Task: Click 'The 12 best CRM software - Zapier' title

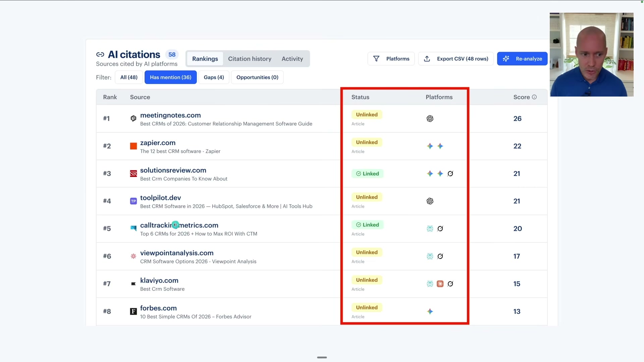Action: coord(180,151)
